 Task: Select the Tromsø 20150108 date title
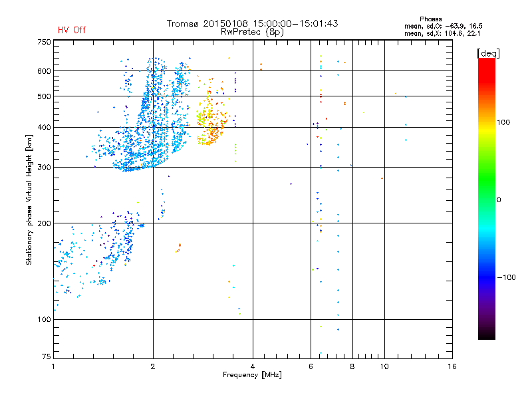[x=252, y=23]
